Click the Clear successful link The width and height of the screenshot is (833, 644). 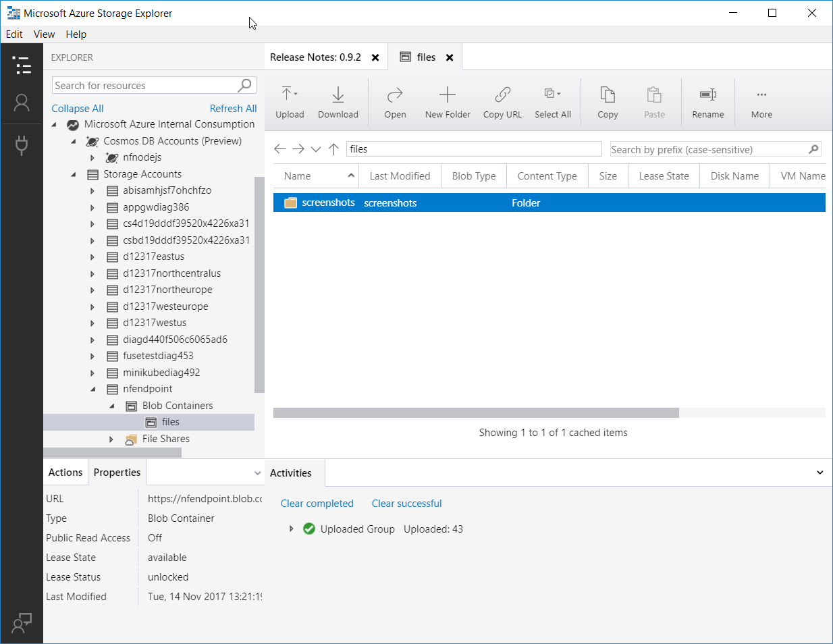pyautogui.click(x=406, y=504)
